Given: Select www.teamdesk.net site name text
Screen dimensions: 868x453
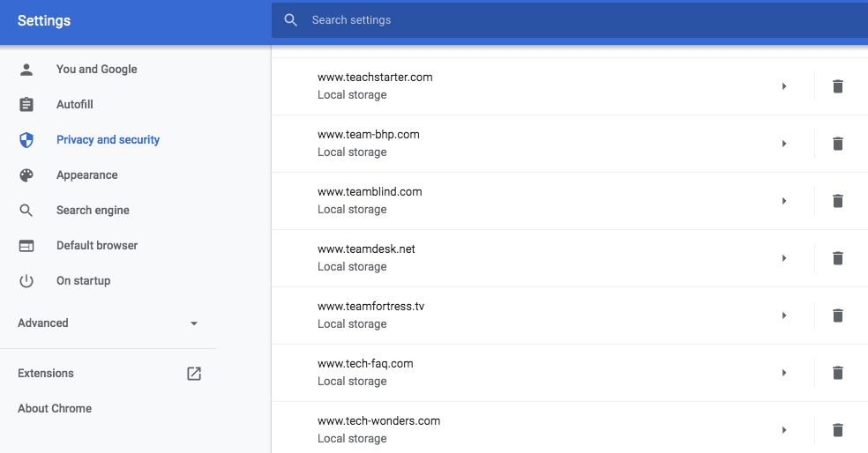Looking at the screenshot, I should pyautogui.click(x=366, y=249).
